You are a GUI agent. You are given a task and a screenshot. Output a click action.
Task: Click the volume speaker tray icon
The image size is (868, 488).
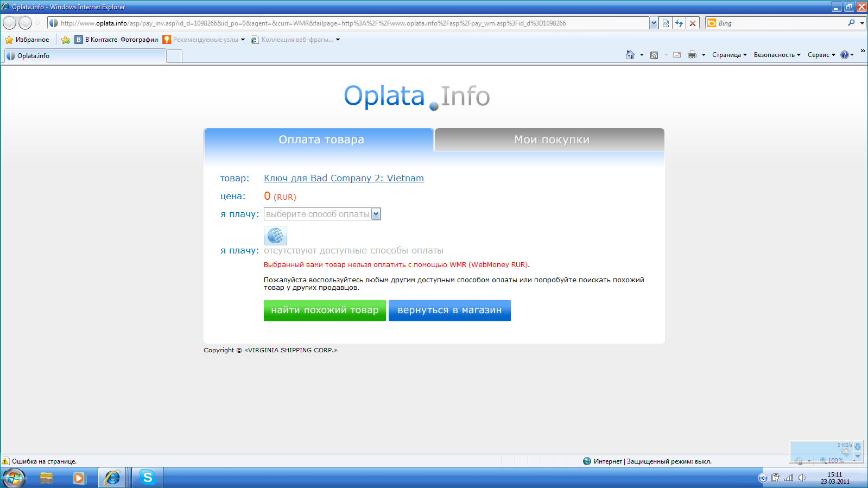(x=802, y=478)
